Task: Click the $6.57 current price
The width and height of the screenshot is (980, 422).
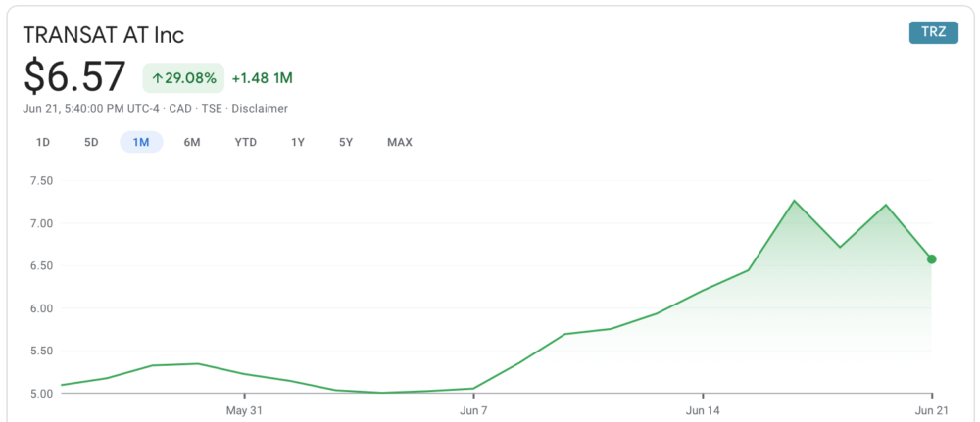Action: click(x=75, y=76)
